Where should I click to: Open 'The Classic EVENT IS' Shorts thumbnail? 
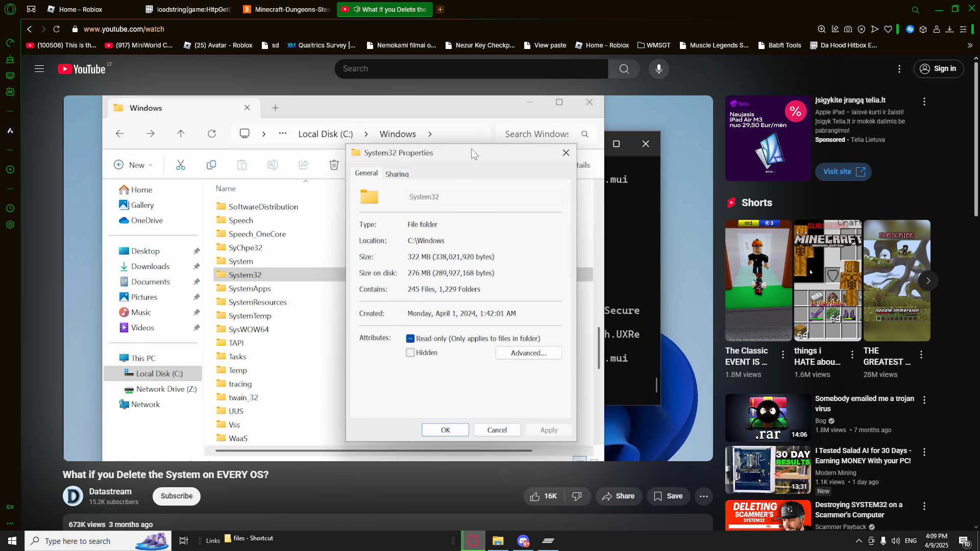click(x=758, y=281)
